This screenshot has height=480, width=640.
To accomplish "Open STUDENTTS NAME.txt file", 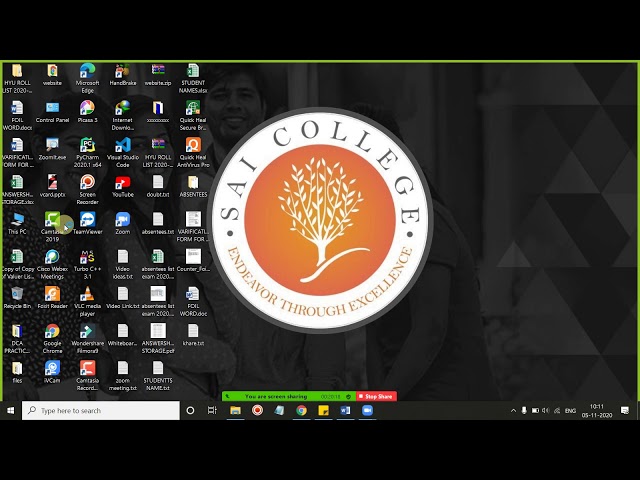I will tap(158, 376).
